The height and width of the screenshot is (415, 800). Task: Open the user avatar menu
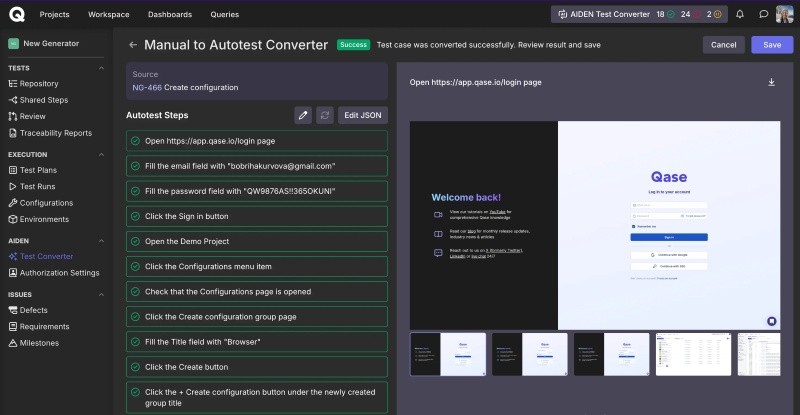coord(785,14)
